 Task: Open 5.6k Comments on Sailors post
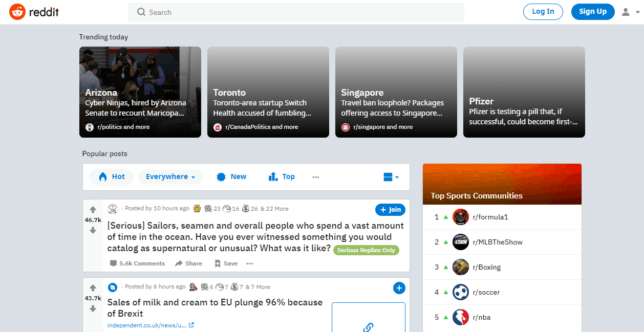tap(137, 263)
